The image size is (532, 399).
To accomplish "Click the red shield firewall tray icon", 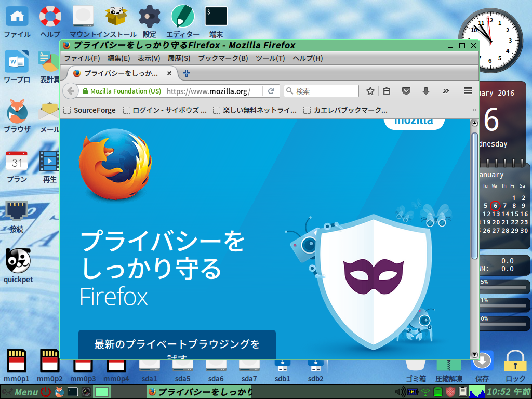I will [450, 392].
